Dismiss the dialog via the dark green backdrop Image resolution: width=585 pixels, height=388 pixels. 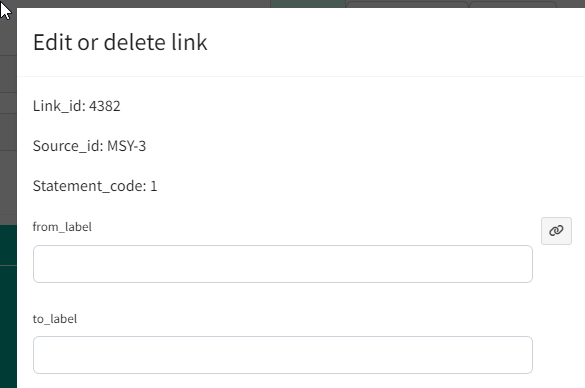pyautogui.click(x=8, y=306)
